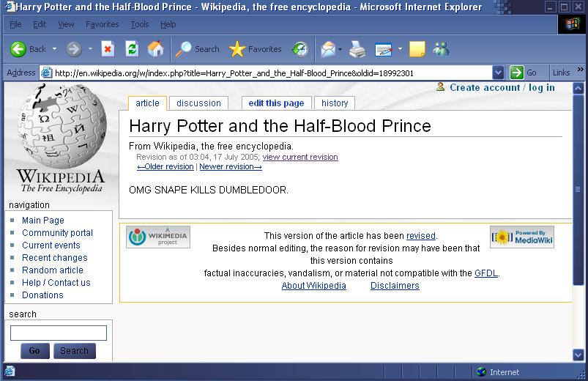The height and width of the screenshot is (381, 588).
Task: Expand the Back button history dropdown
Action: [x=54, y=49]
